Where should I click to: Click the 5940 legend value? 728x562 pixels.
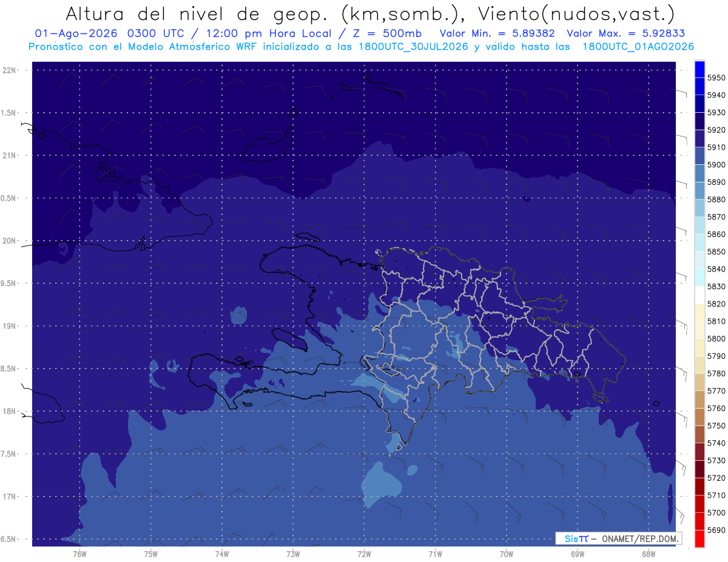(x=716, y=95)
